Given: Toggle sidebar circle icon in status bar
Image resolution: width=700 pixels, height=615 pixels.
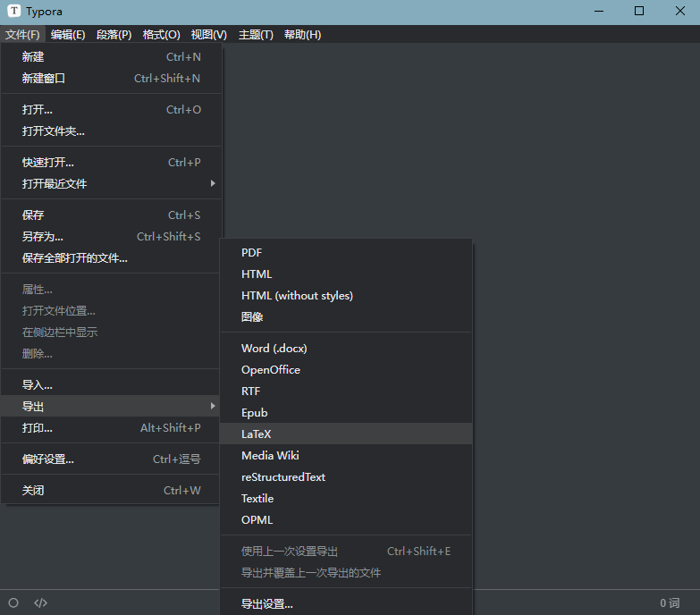Looking at the screenshot, I should tap(13, 603).
